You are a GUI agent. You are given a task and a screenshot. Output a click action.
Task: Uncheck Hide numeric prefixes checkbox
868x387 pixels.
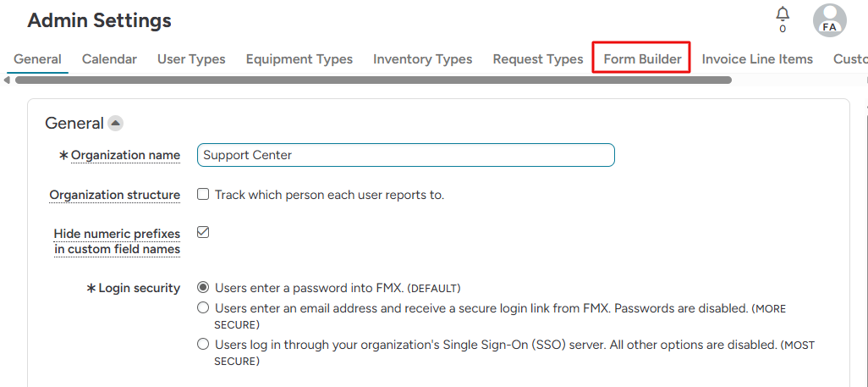pyautogui.click(x=203, y=232)
